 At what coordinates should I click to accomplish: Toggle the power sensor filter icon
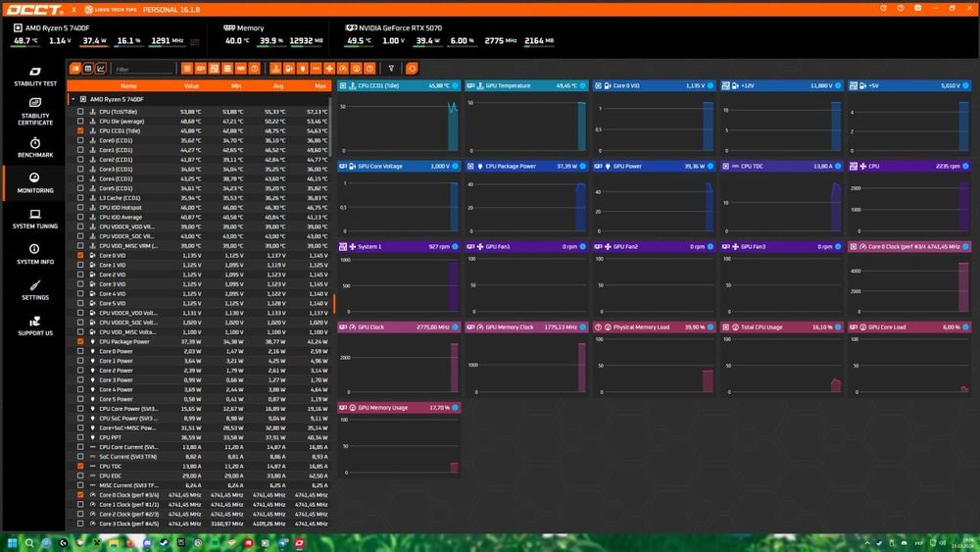pyautogui.click(x=303, y=68)
